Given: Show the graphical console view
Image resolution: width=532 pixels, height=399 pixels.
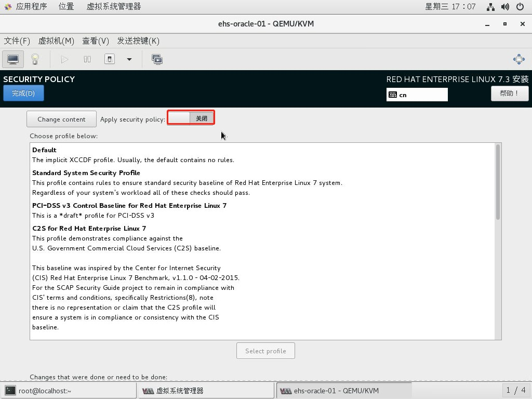Looking at the screenshot, I should coord(13,59).
